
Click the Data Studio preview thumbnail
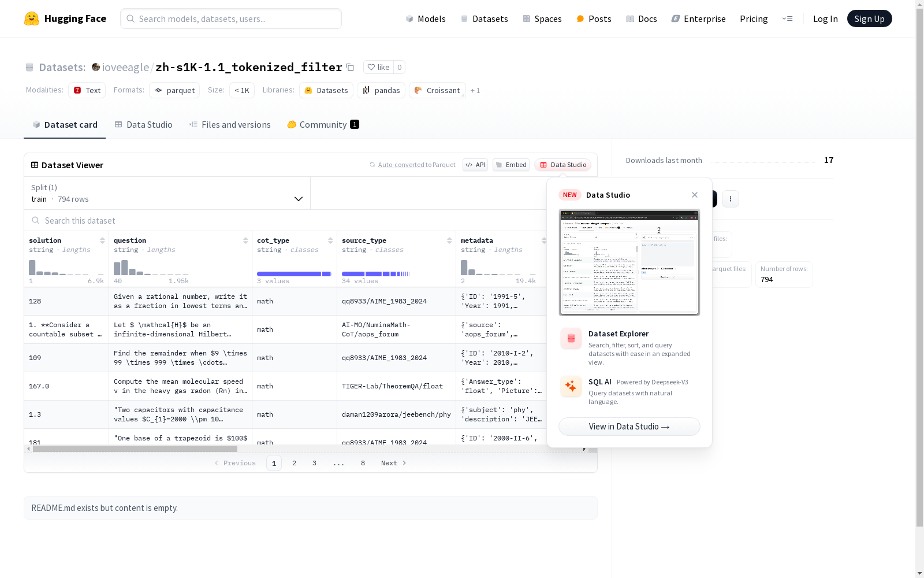point(629,262)
